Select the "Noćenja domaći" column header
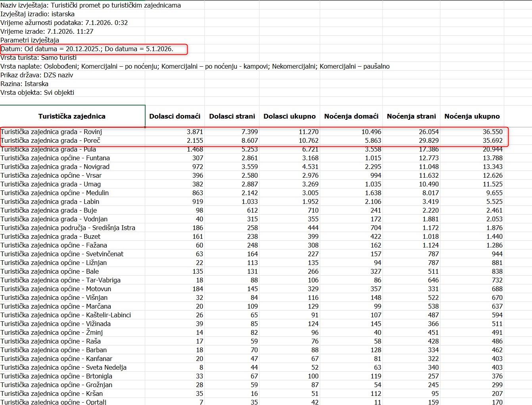The height and width of the screenshot is (405, 532). (x=351, y=116)
